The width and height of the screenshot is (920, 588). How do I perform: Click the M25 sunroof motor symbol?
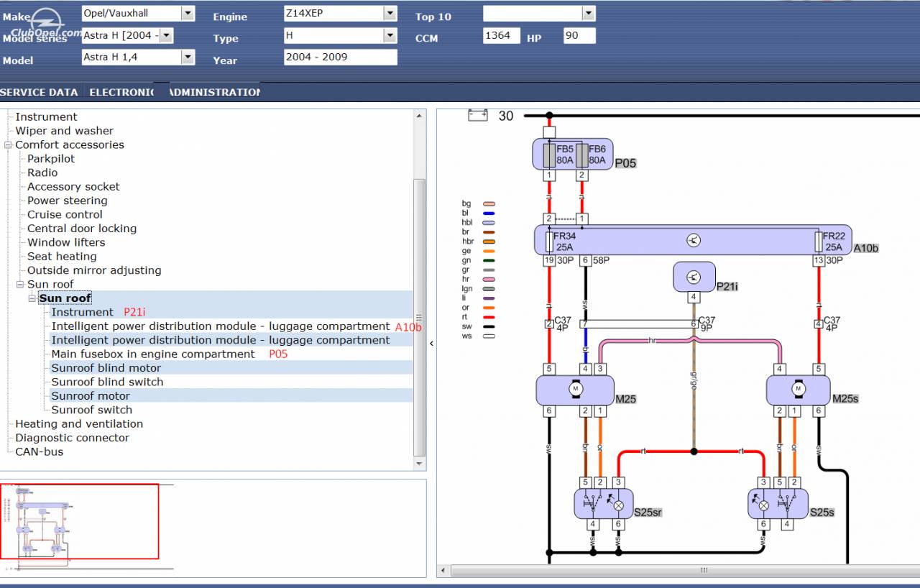575,390
